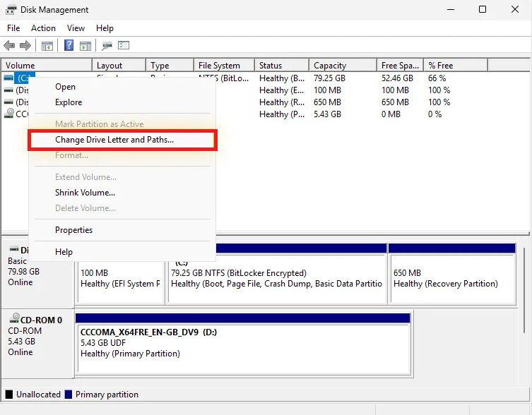Click the Healthy (E... status cell
Viewport: 532px width, 415px height.
(x=282, y=90)
